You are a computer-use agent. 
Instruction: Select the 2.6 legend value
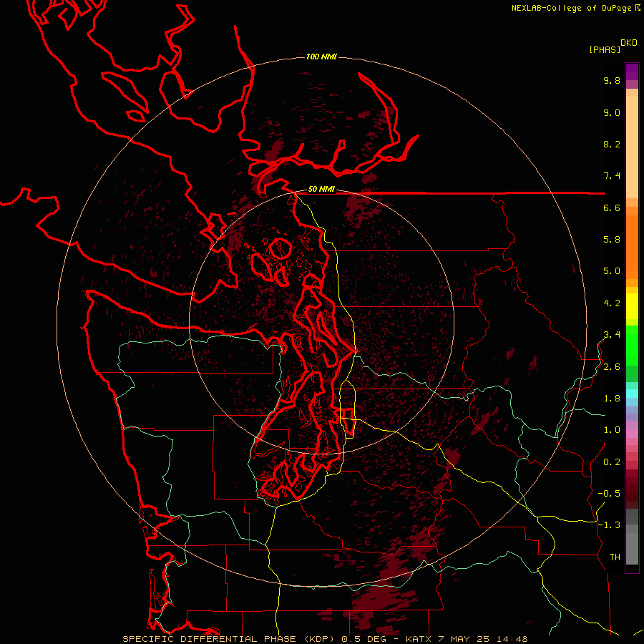[x=612, y=367]
